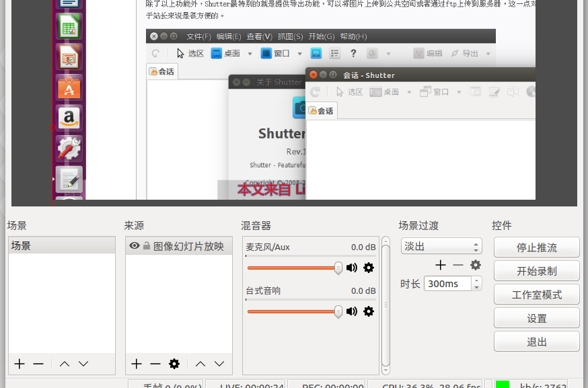Screen dimensions: 588x388
Task: Toggle lock icon of 图像幻灯片放映 source
Action: point(147,246)
